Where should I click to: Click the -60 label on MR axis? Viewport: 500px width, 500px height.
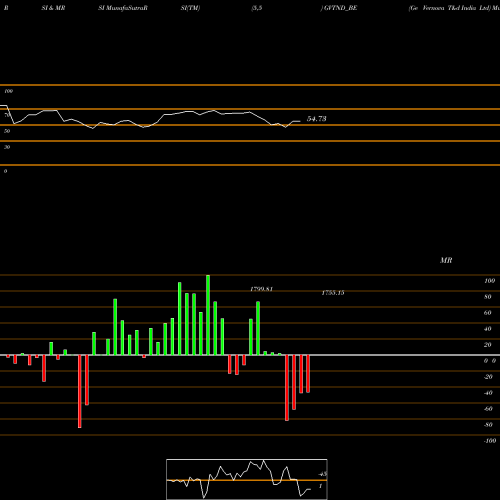click(488, 409)
